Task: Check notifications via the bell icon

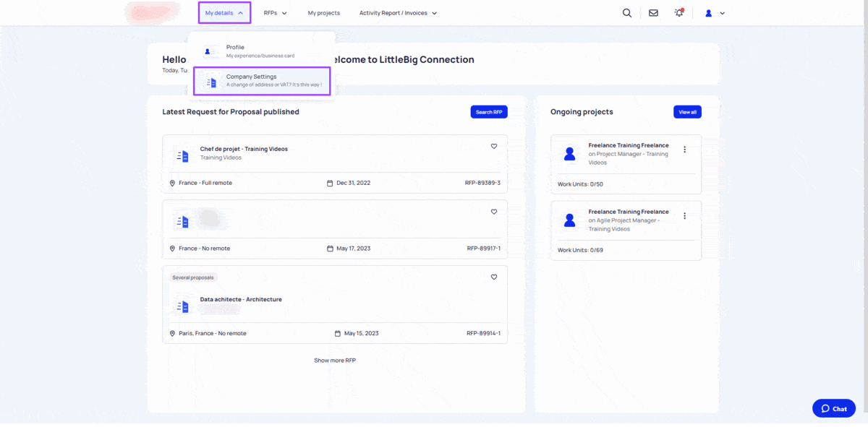Action: pyautogui.click(x=678, y=12)
